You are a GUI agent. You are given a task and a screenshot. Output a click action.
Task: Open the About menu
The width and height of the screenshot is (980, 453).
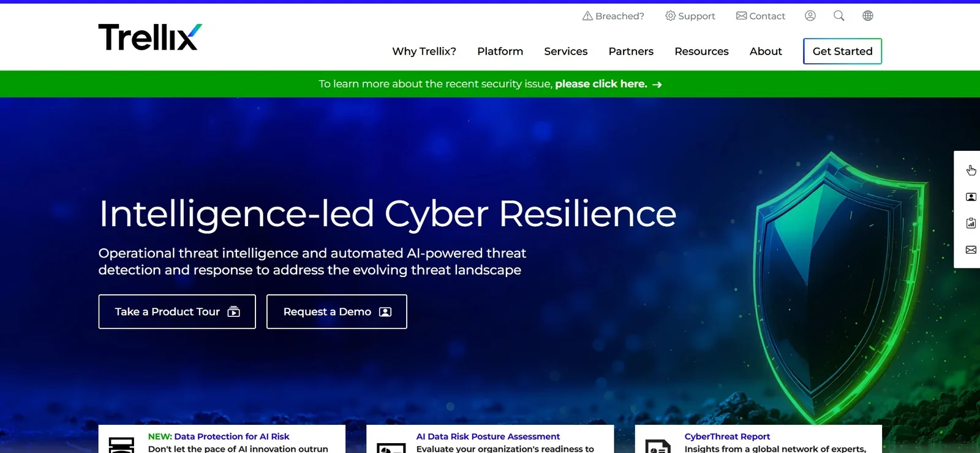[x=766, y=51]
